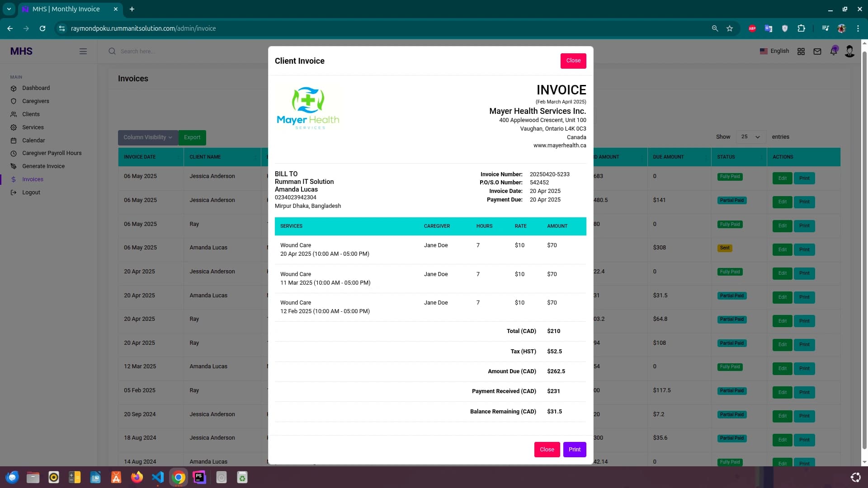Image resolution: width=868 pixels, height=488 pixels.
Task: Bookmark page with the star icon
Action: pos(730,28)
